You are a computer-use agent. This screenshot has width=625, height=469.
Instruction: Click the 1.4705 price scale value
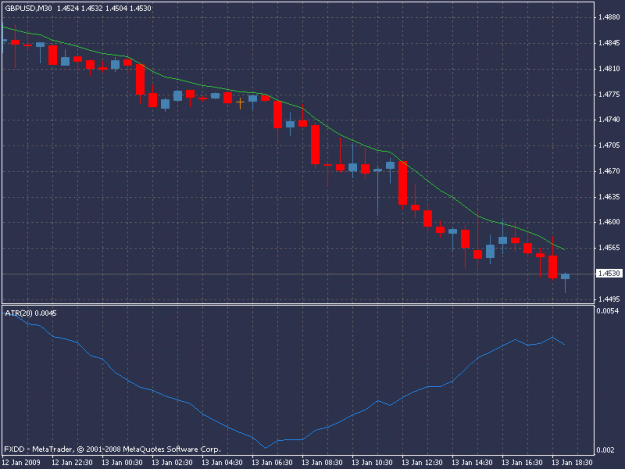pyautogui.click(x=609, y=145)
